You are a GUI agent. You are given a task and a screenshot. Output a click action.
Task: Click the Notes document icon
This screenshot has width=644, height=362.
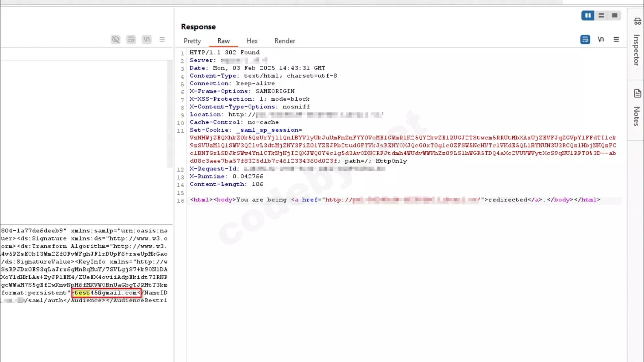pos(637,93)
